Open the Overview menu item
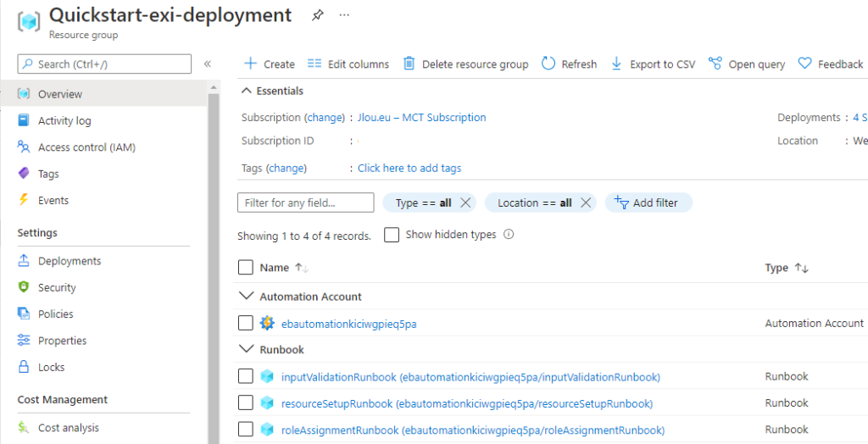 click(x=104, y=93)
